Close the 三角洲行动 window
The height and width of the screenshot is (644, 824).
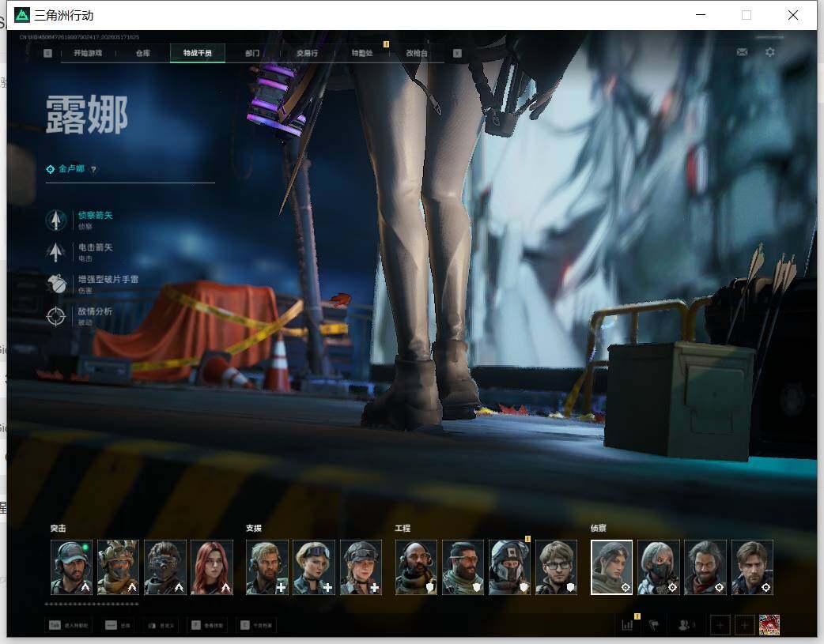click(x=793, y=15)
